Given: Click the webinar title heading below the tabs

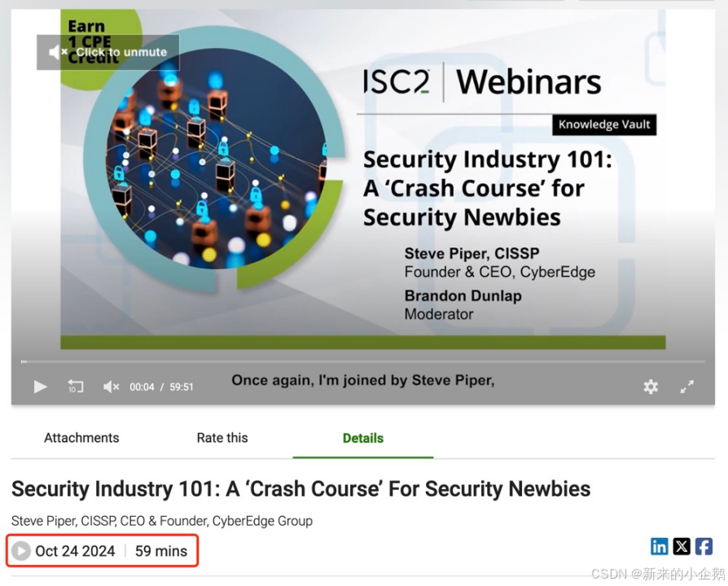Looking at the screenshot, I should 300,489.
